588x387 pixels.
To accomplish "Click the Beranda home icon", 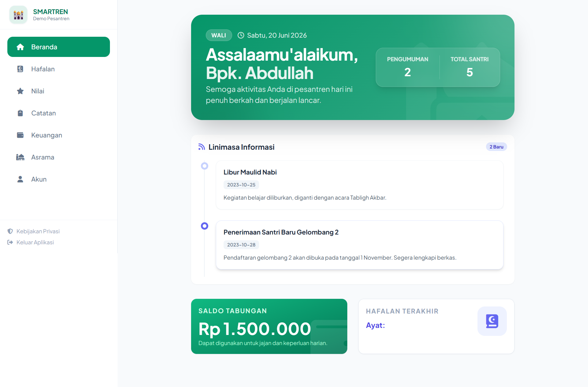I will 20,47.
